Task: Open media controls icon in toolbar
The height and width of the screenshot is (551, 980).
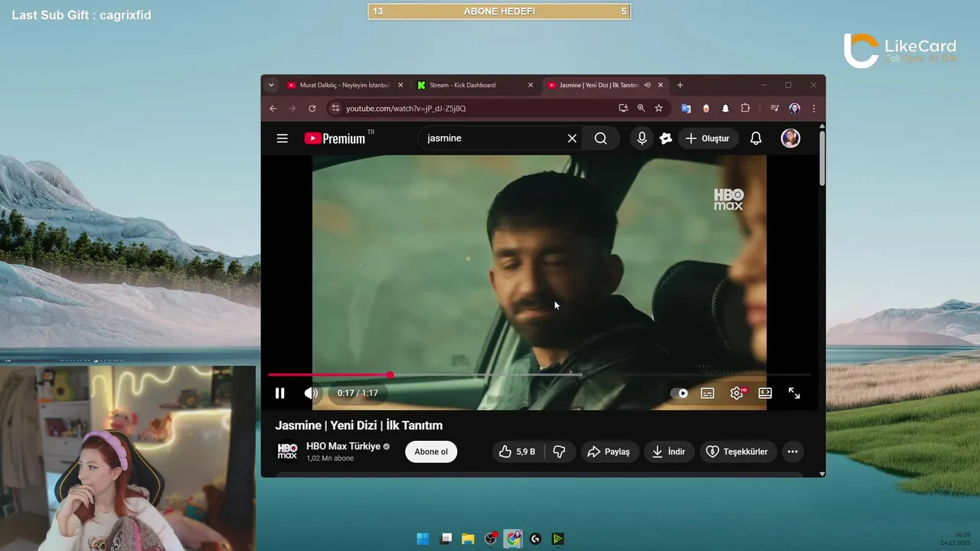Action: click(775, 109)
